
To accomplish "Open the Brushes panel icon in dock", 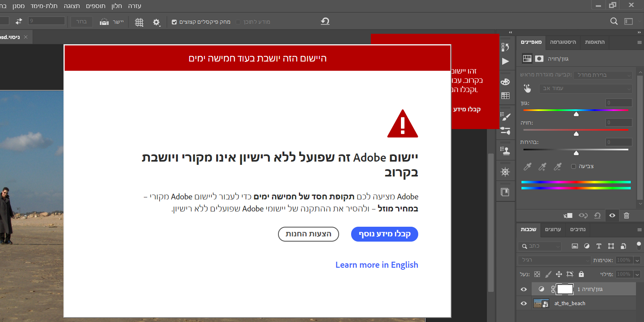I will (505, 131).
